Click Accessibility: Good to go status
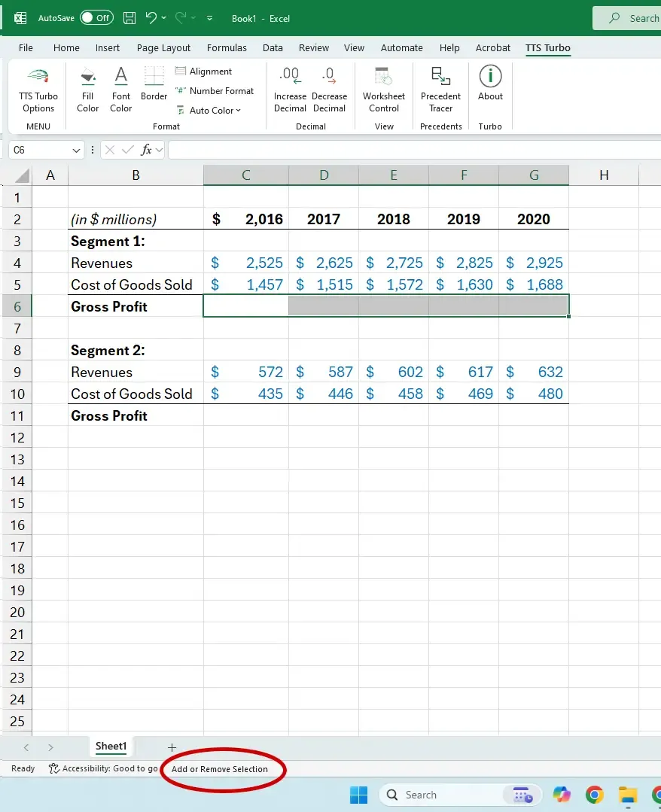Viewport: 661px width, 812px height. [x=103, y=768]
